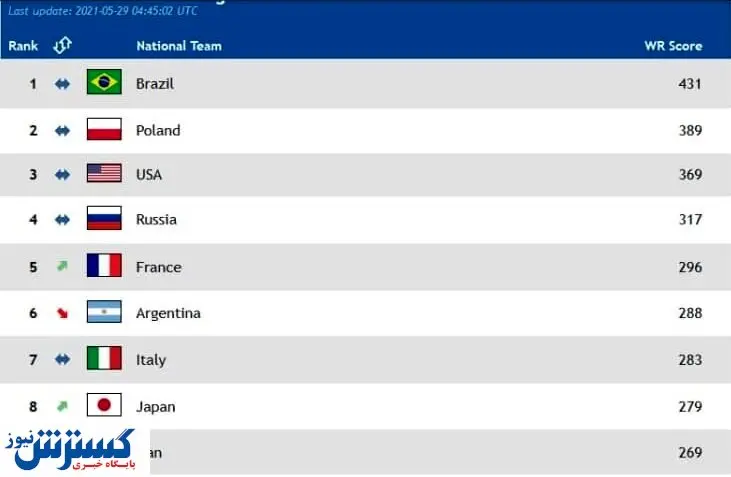Click Japan's green up-arrow trend icon

click(x=62, y=405)
